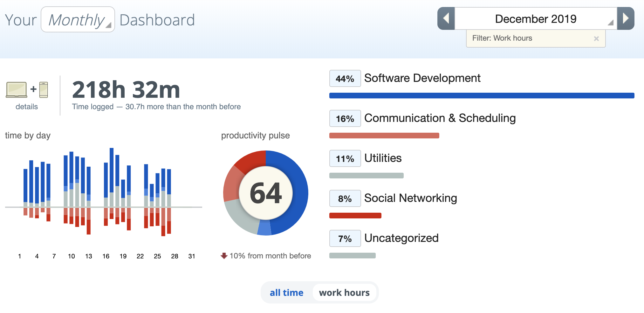Open the December 2019 date picker
This screenshot has height=313, width=644.
[536, 19]
